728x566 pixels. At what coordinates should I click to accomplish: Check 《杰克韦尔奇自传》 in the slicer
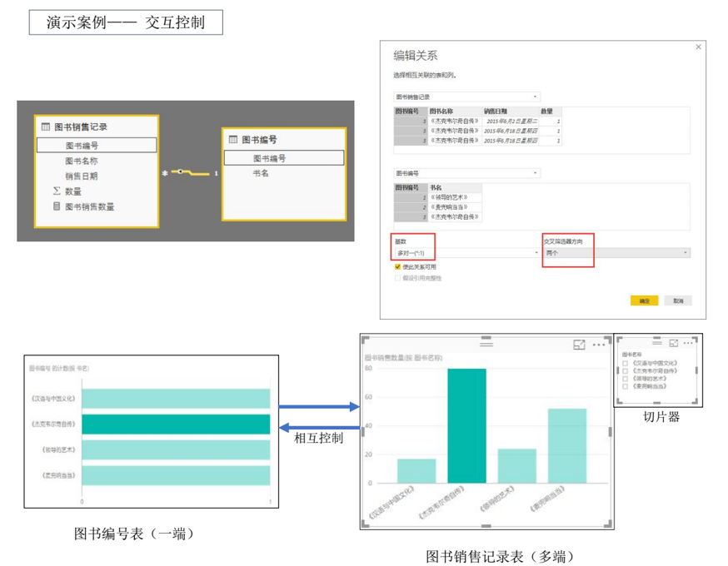626,370
